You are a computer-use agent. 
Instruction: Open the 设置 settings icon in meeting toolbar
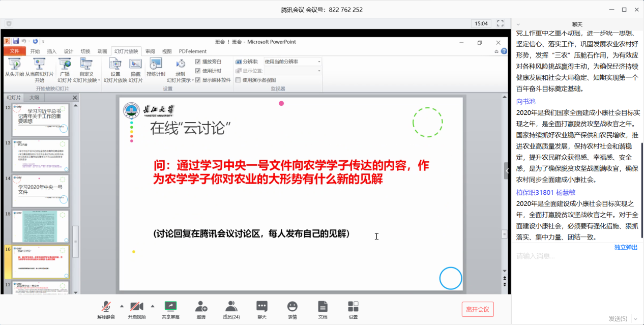pos(353,307)
